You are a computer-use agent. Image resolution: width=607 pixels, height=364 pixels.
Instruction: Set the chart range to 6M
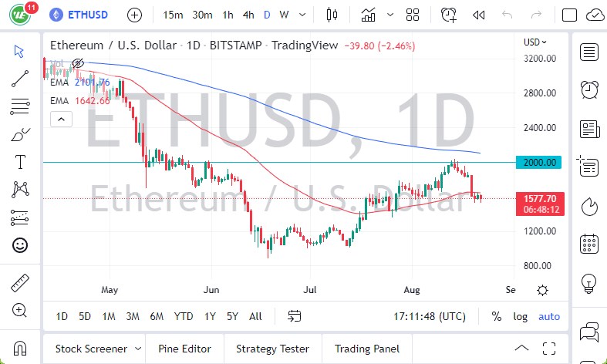157,316
